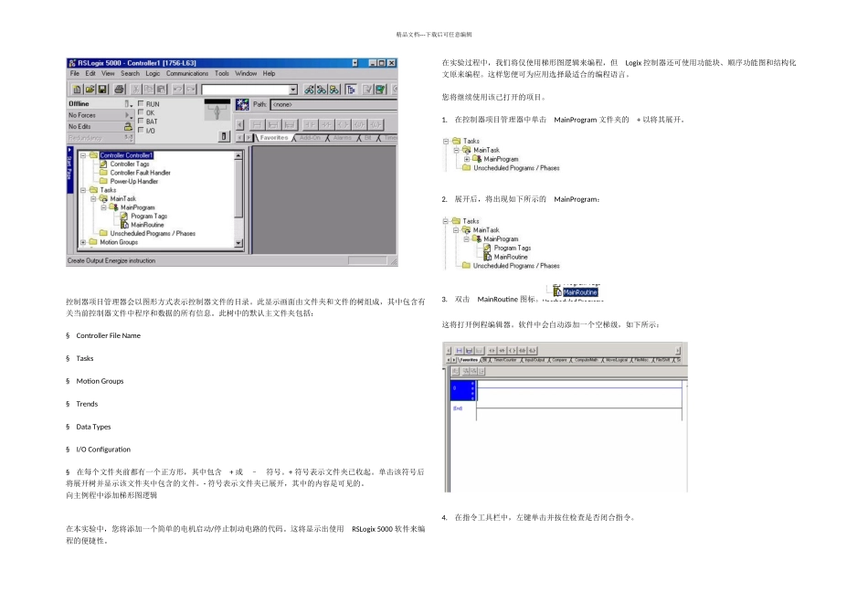Image resolution: width=868 pixels, height=614 pixels.
Task: Open the Tools menu
Action: point(221,73)
